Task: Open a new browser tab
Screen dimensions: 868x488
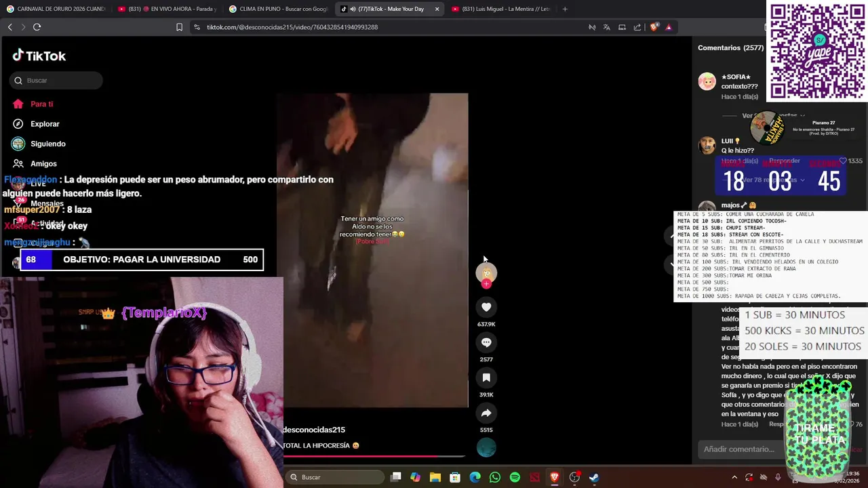Action: coord(565,9)
